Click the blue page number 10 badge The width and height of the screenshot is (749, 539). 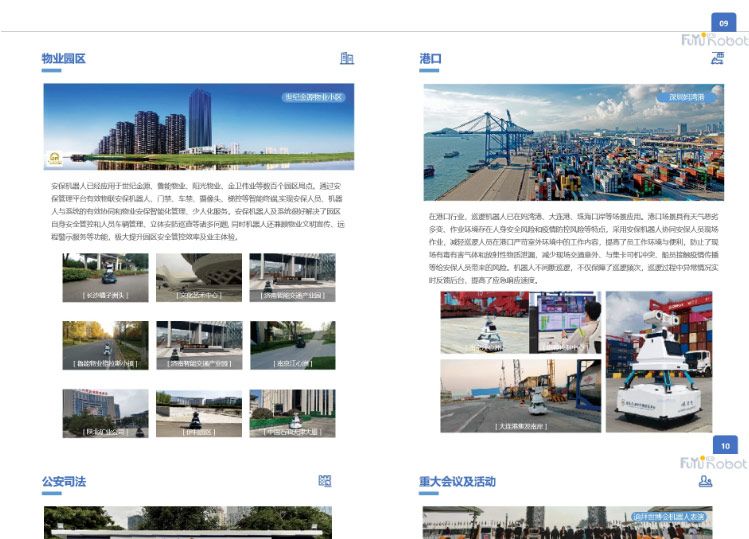click(725, 445)
